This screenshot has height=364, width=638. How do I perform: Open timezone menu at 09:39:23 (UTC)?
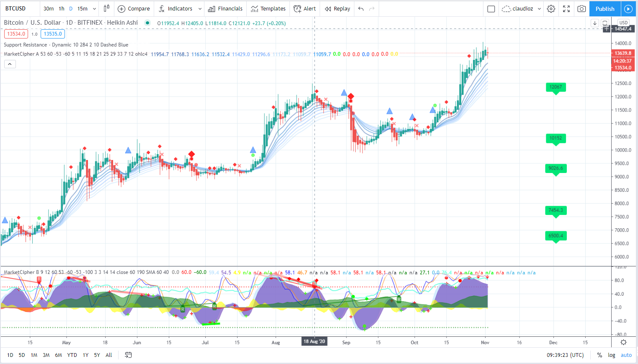click(565, 355)
